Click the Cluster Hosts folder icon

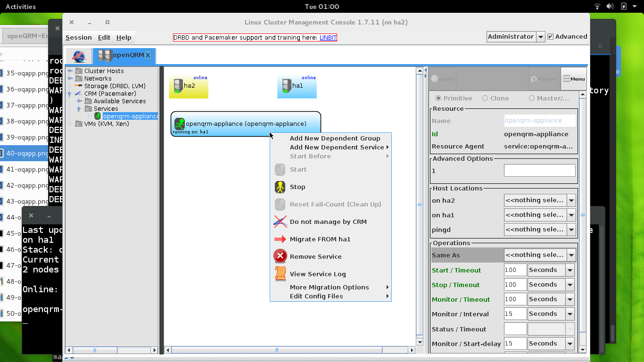(x=79, y=71)
